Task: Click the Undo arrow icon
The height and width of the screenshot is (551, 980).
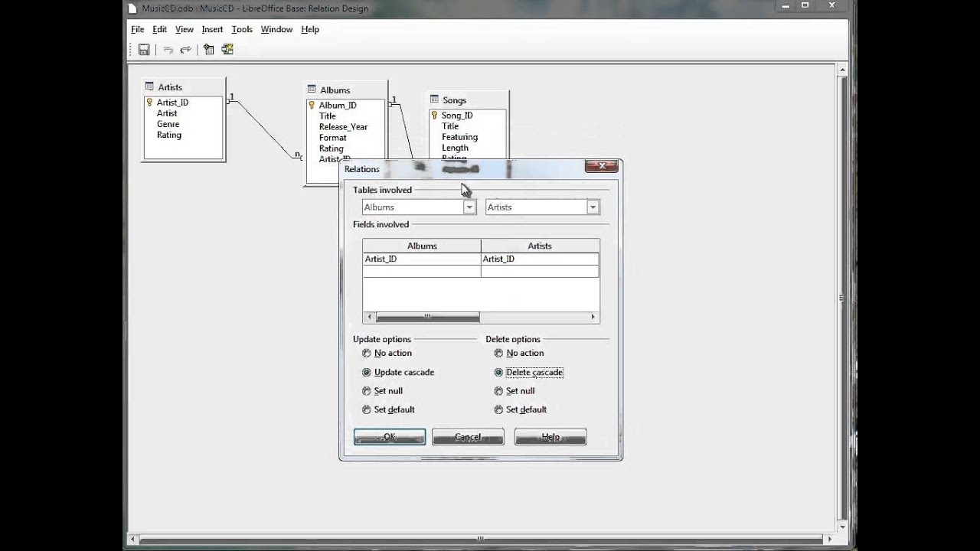Action: 168,50
